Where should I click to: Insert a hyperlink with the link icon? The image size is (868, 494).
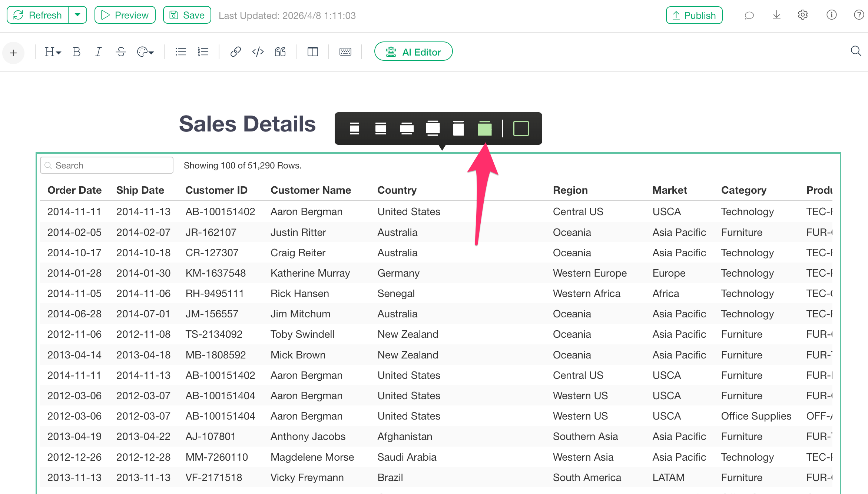coord(235,52)
